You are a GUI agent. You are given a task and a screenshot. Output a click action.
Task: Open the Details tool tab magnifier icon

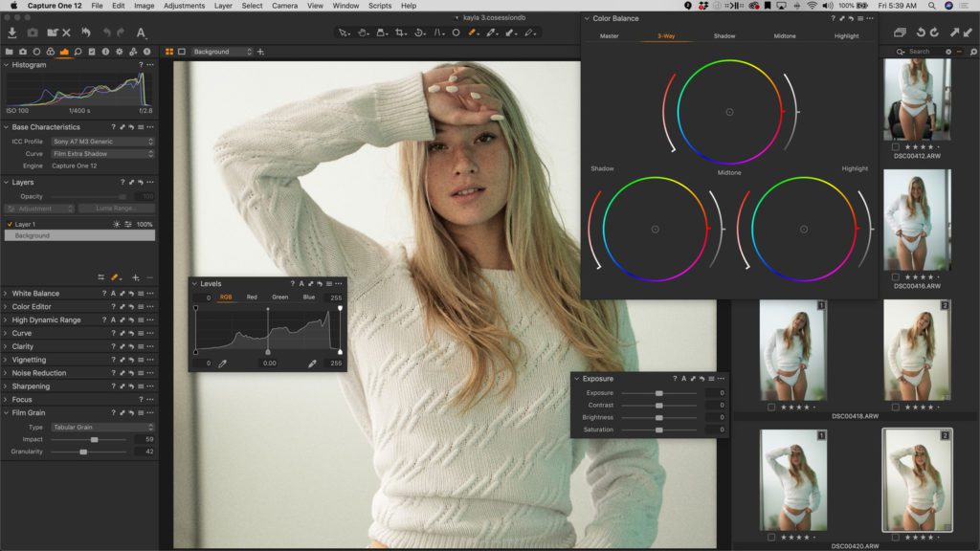click(x=78, y=52)
